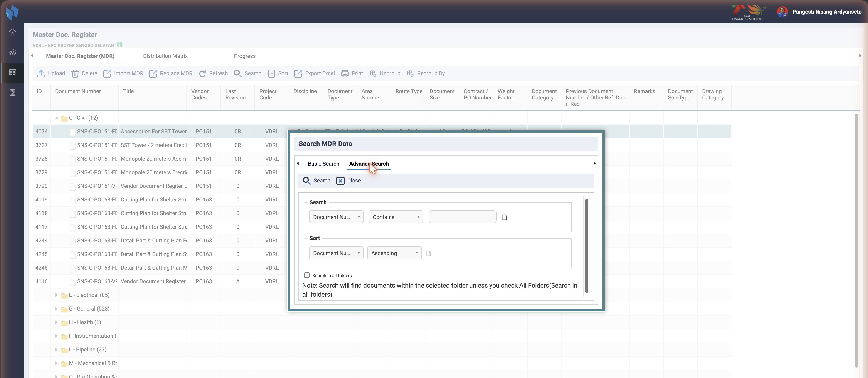Click the Upload icon in toolbar
Screen dimensions: 868x378
tap(41, 73)
